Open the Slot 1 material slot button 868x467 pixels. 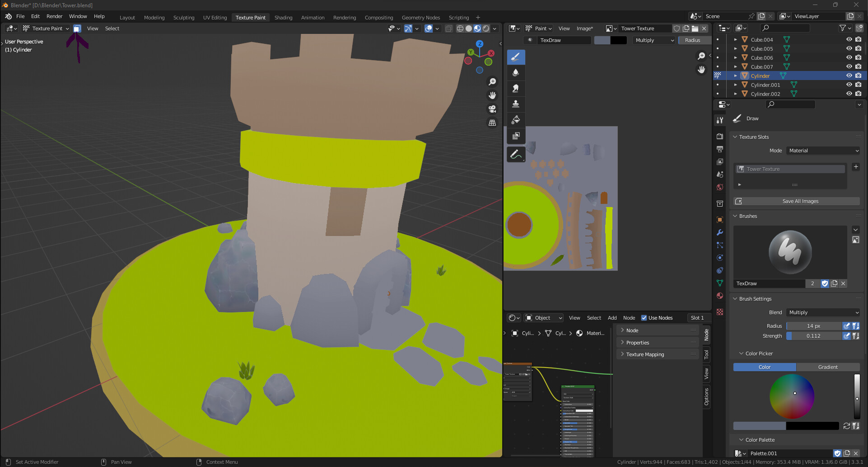coord(698,318)
